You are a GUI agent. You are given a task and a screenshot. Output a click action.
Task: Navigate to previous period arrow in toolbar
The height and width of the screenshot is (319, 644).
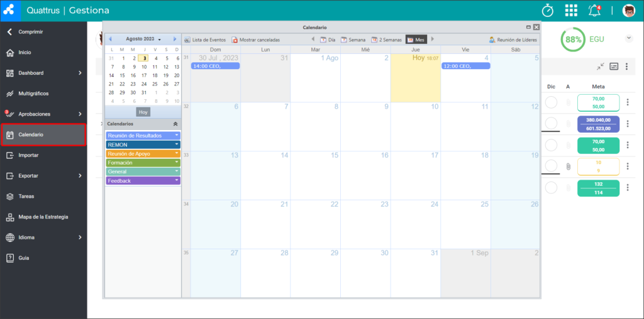(313, 40)
